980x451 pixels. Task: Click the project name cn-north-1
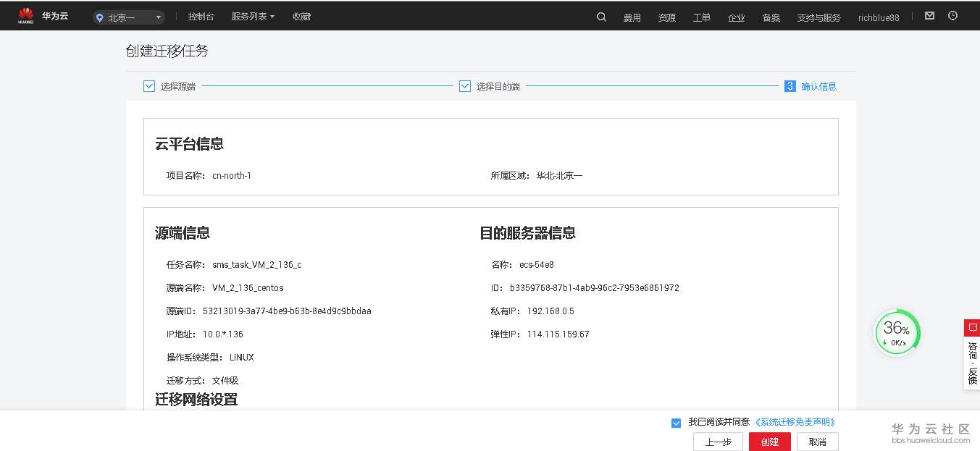pyautogui.click(x=232, y=176)
